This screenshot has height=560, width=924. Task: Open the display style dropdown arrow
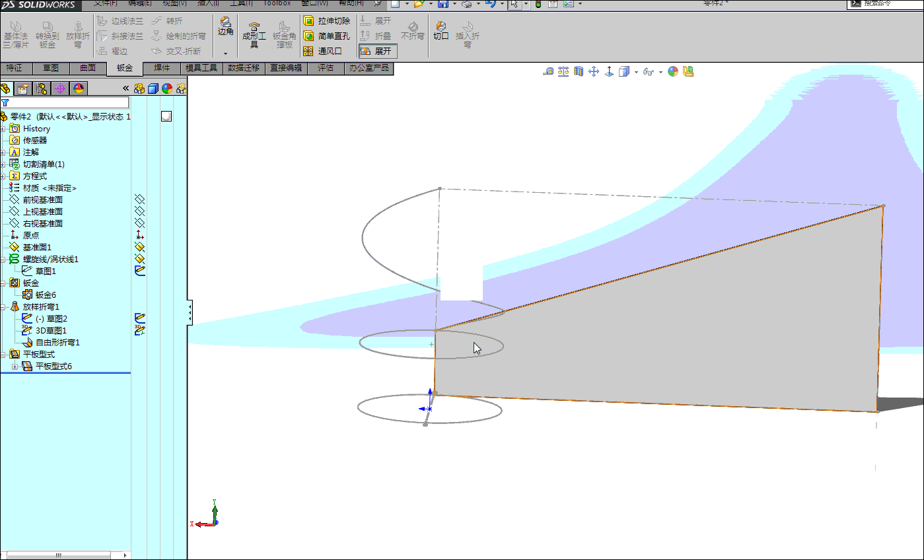point(636,72)
